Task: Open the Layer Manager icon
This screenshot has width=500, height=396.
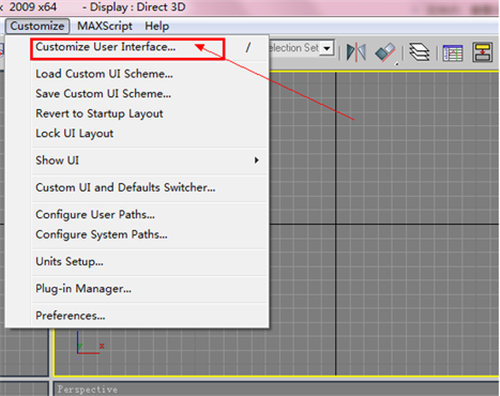Action: (x=419, y=52)
